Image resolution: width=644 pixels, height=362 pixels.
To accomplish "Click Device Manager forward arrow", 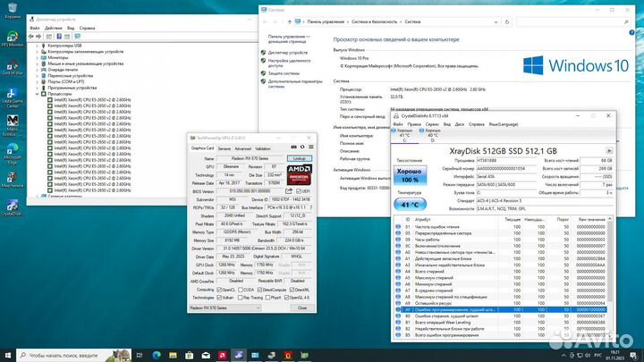I will [38, 37].
